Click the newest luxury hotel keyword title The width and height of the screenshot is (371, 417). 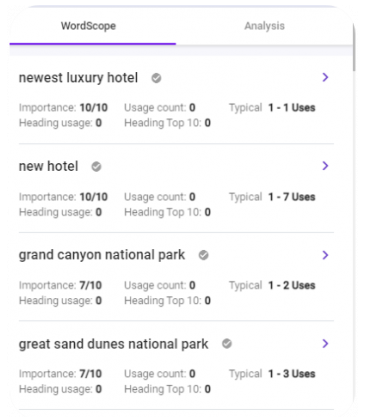tap(78, 78)
